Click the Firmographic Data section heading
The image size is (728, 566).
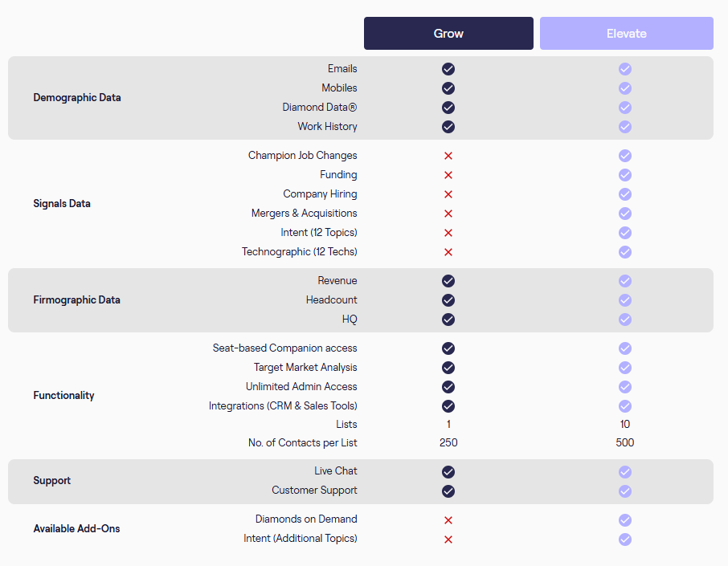[x=76, y=300]
